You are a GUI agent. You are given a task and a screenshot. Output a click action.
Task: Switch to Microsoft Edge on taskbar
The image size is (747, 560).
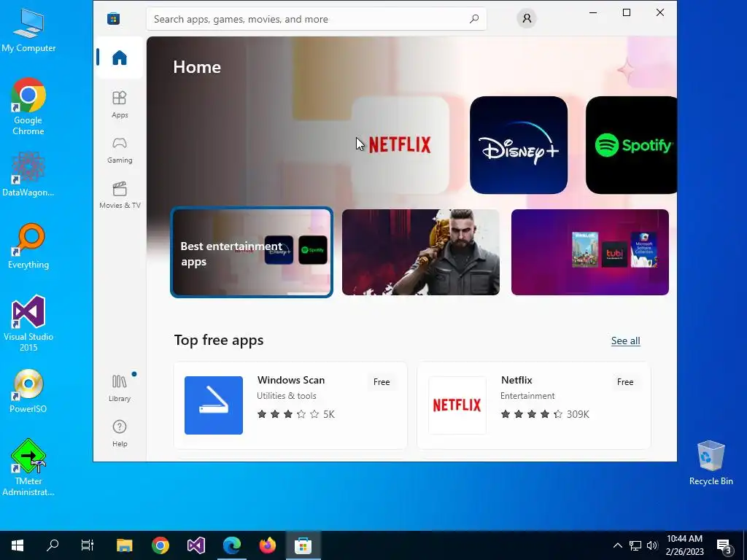(x=231, y=545)
